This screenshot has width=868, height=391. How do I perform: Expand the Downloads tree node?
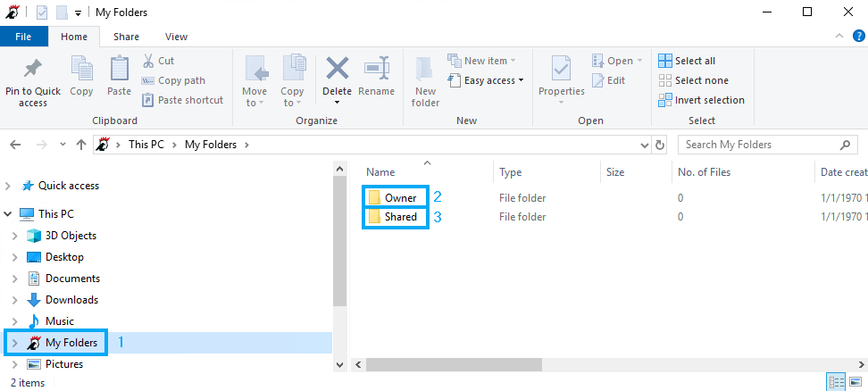click(x=15, y=300)
